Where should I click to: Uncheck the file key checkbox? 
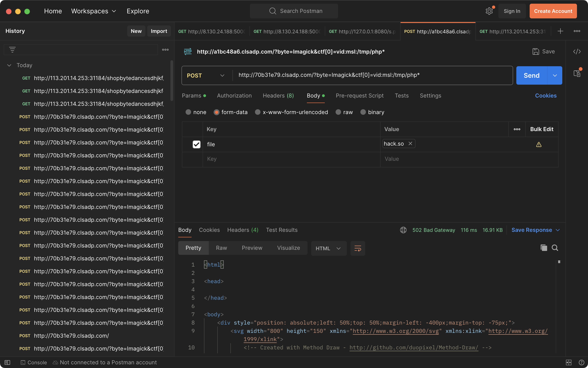196,144
